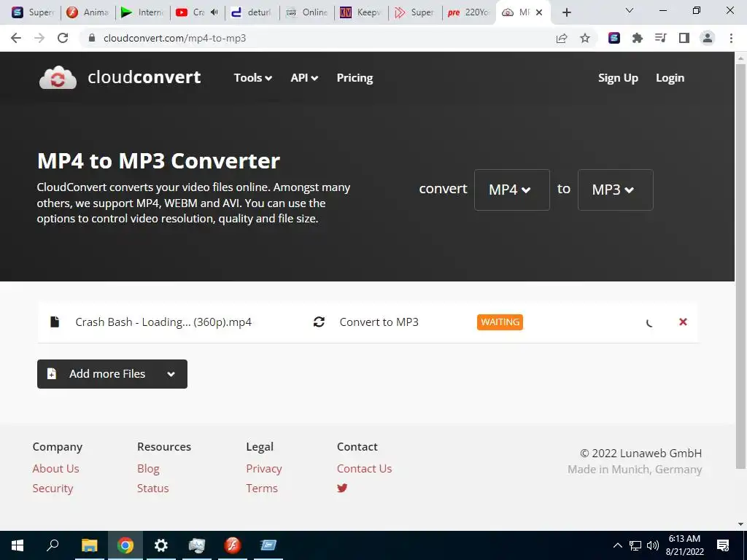Open the Terms link

262,488
